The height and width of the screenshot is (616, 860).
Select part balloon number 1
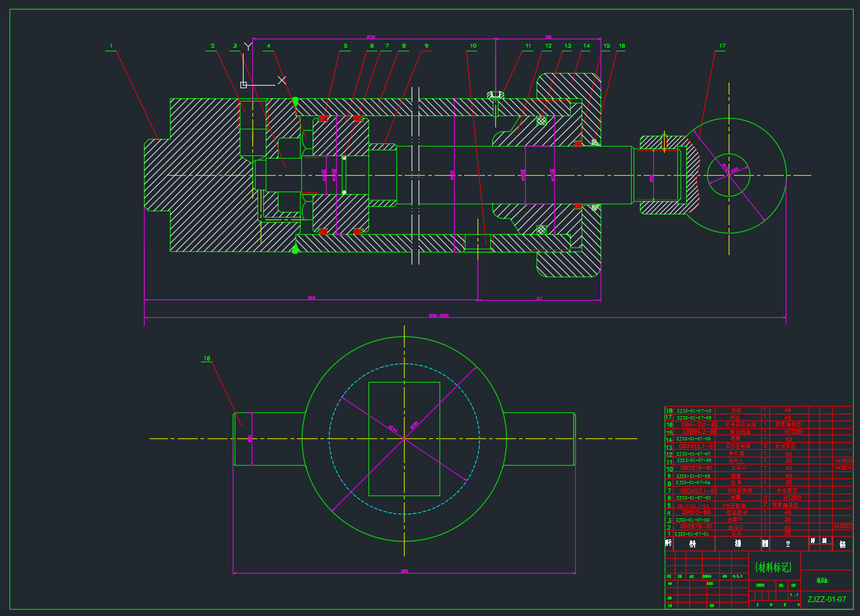[x=111, y=46]
